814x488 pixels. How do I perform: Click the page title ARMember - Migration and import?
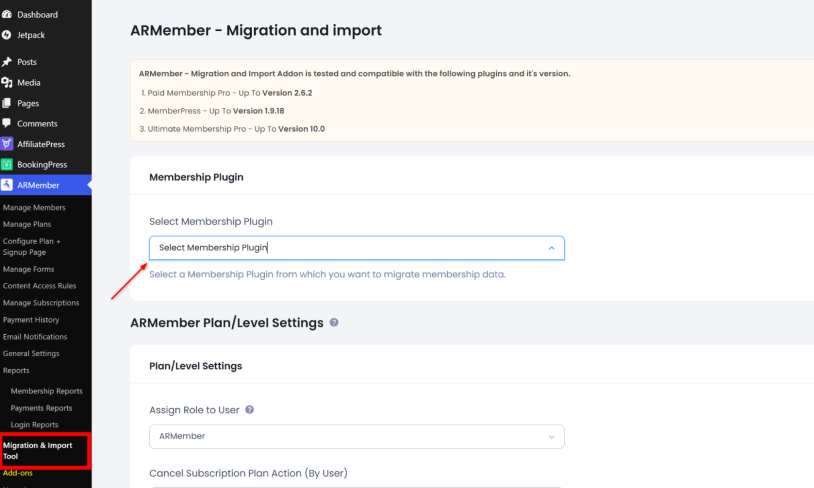[256, 30]
